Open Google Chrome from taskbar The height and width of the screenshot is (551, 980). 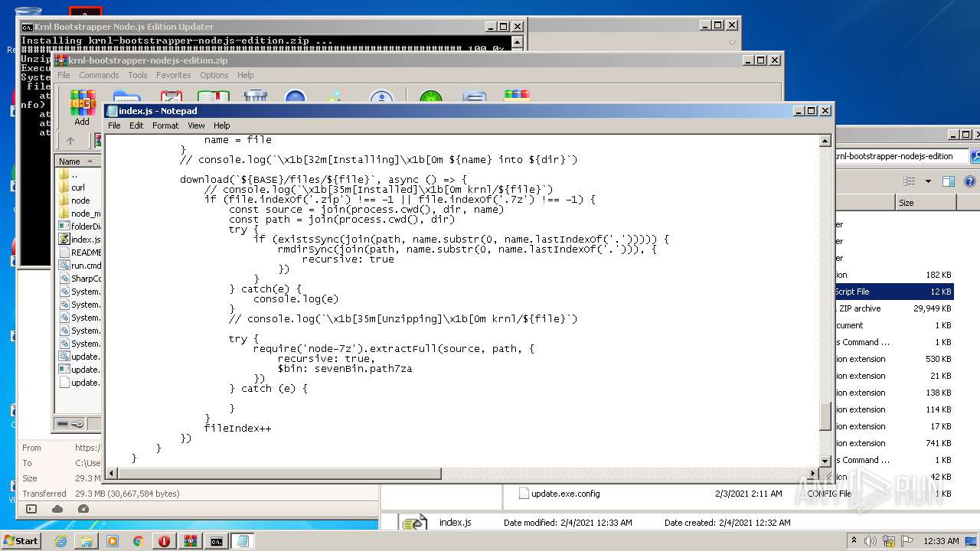click(x=139, y=541)
